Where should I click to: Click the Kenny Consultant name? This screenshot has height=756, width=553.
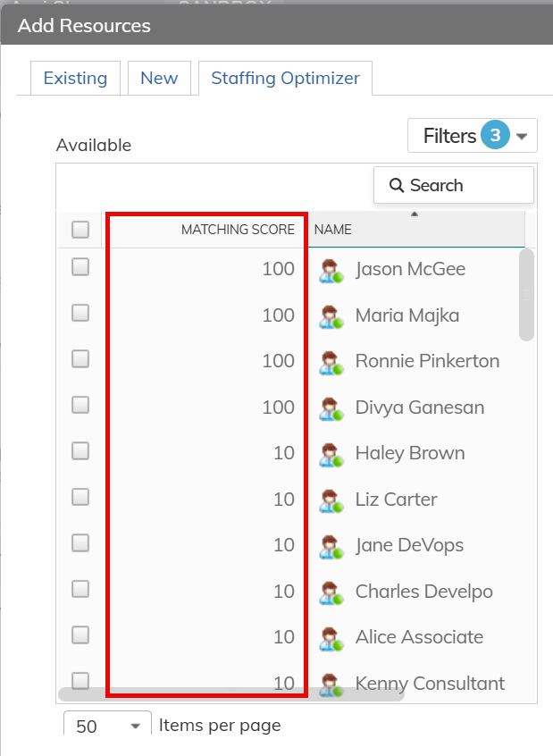pyautogui.click(x=430, y=684)
